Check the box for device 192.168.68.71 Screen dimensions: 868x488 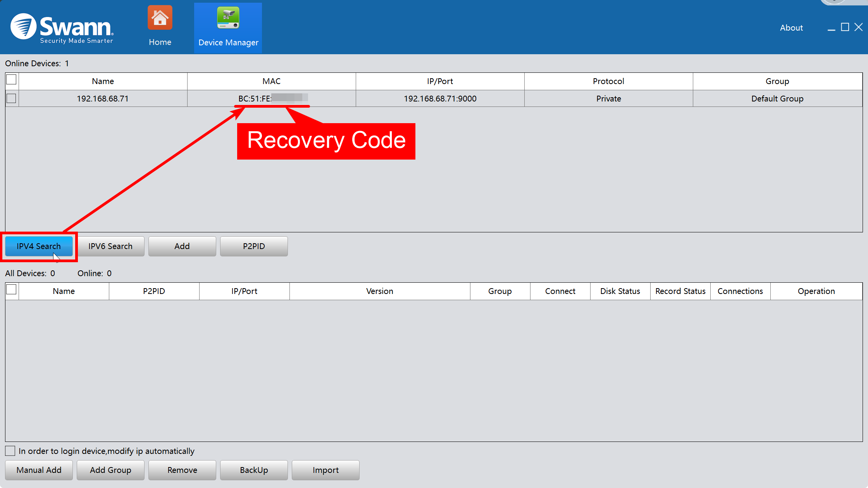12,98
